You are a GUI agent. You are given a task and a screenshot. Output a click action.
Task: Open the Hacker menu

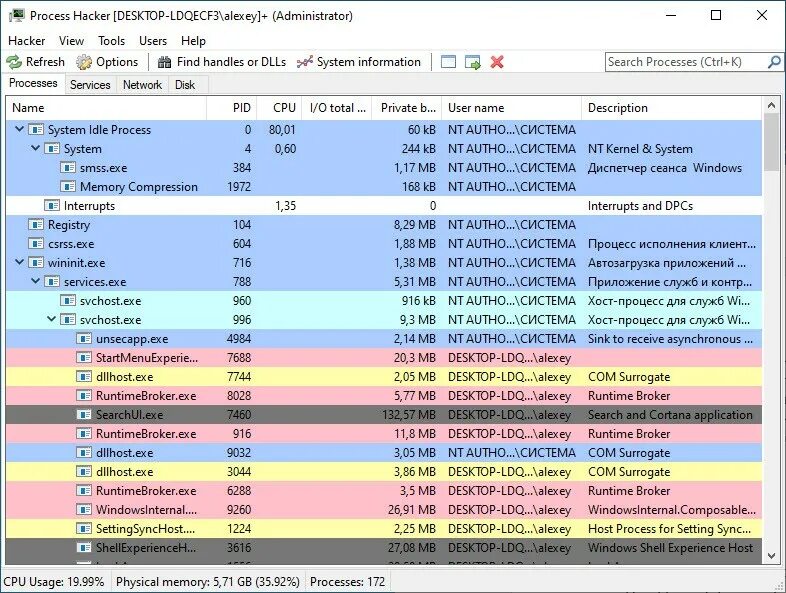[27, 41]
